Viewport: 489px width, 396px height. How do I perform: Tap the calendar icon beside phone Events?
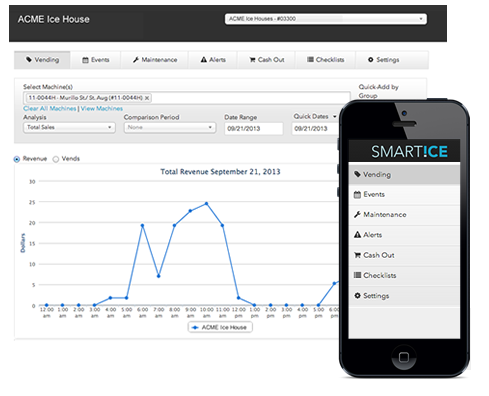[x=357, y=195]
